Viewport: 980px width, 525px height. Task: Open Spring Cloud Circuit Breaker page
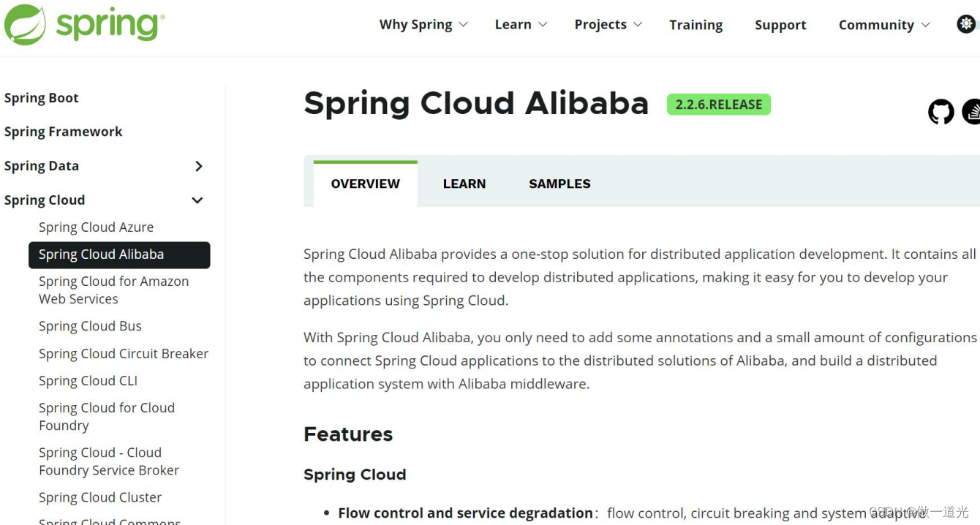click(124, 353)
